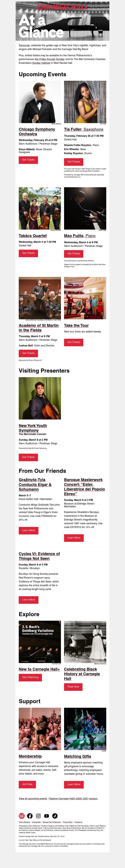
Task: Open New York Youth Symphony link
Action: click(33, 428)
